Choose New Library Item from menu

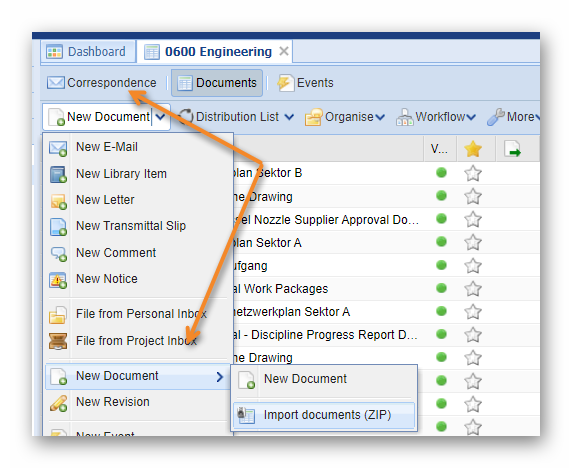(x=138, y=174)
